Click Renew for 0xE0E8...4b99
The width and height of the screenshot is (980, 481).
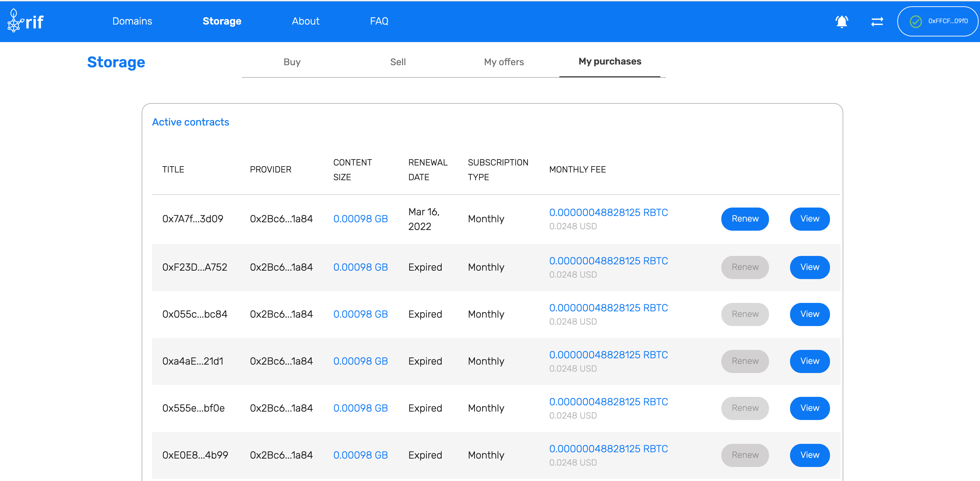tap(745, 455)
